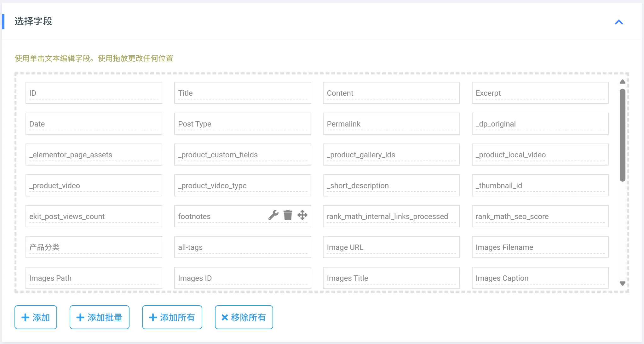Edit the ID field box
Image resolution: width=644 pixels, height=344 pixels.
(94, 93)
